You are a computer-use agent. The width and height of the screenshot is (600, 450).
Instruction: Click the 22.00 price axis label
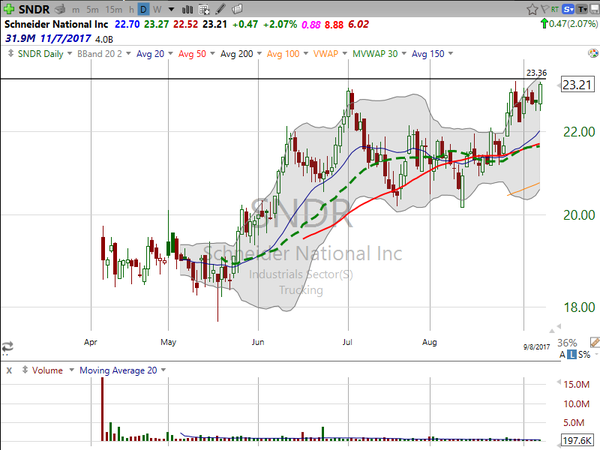(x=579, y=132)
